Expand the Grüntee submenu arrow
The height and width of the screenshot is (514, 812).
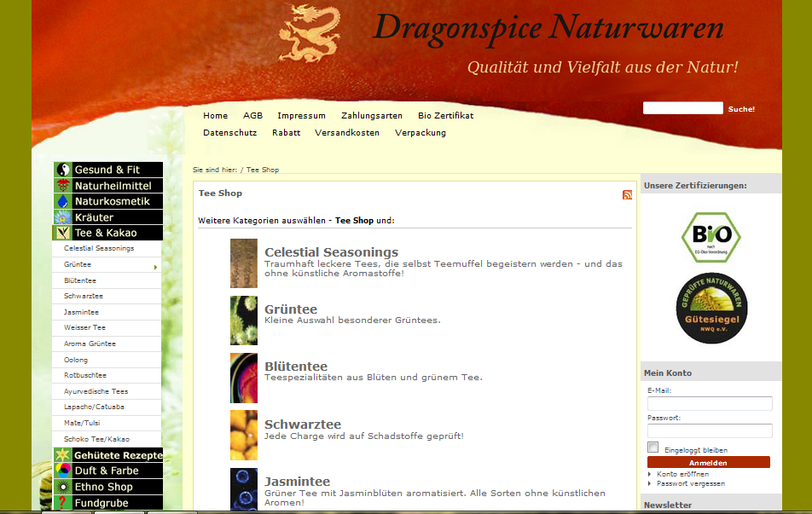coord(155,268)
